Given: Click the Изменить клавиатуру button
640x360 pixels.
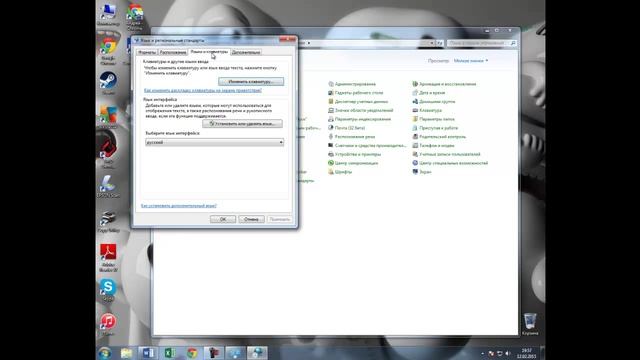Looking at the screenshot, I should click(251, 82).
